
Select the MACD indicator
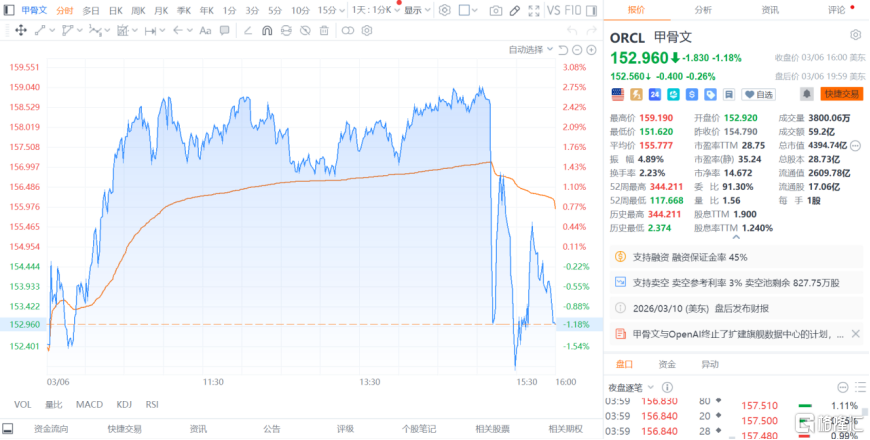(x=89, y=404)
